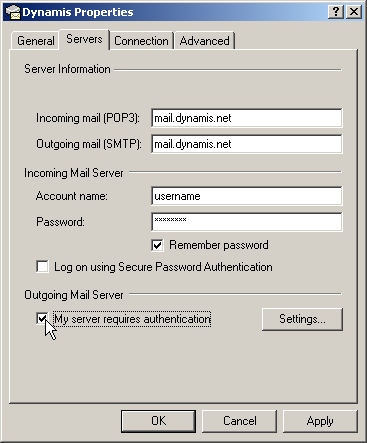Select the Servers tab
The image size is (367, 443).
tap(84, 39)
